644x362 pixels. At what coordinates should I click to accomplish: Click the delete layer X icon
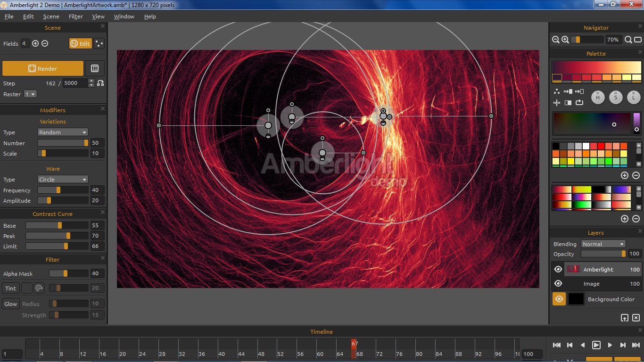pos(636,318)
